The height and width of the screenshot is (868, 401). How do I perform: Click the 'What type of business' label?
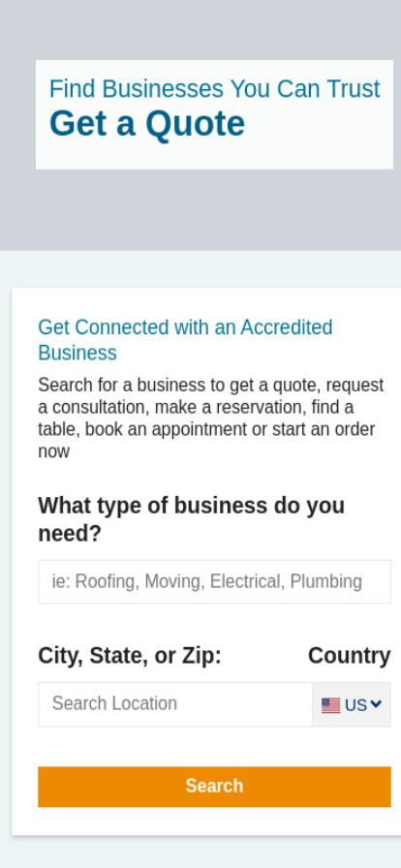tap(191, 520)
